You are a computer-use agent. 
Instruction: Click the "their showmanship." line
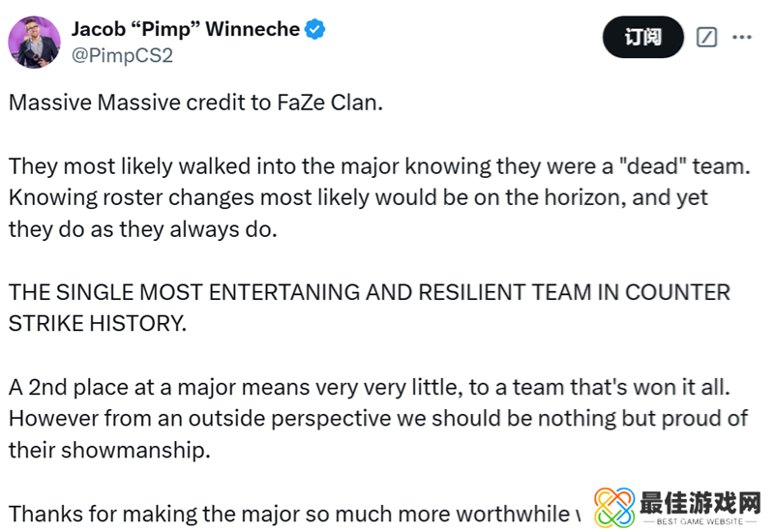point(108,450)
